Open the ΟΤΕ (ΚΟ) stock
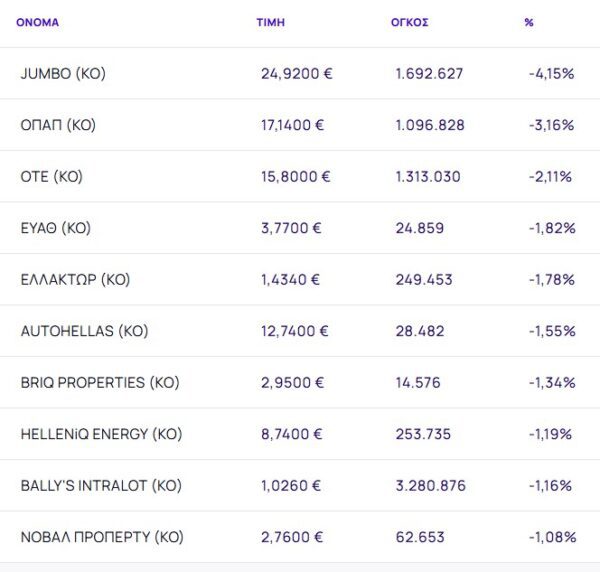 51,177
